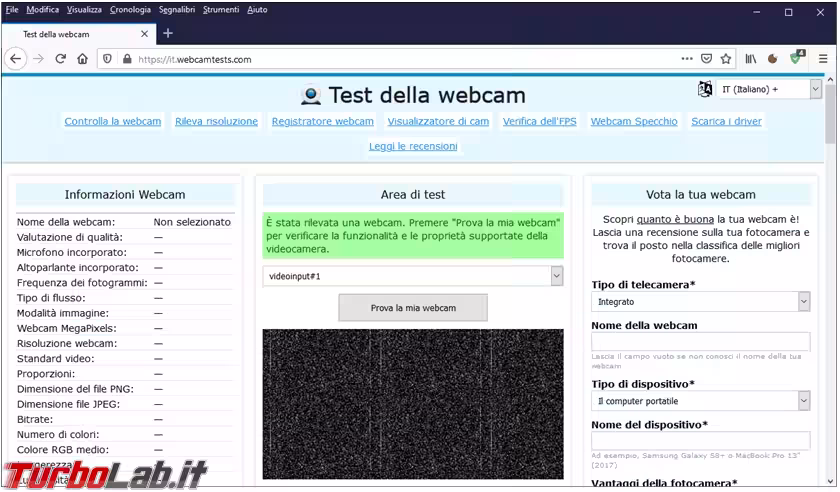
Task: Bookmark this page with the star icon
Action: click(x=726, y=59)
